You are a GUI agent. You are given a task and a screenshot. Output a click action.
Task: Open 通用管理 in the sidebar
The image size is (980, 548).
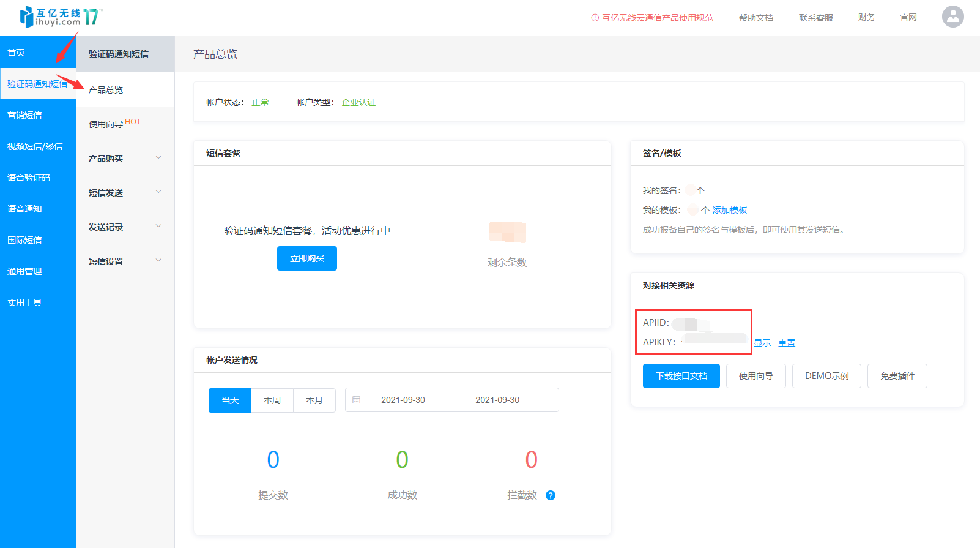coord(38,271)
